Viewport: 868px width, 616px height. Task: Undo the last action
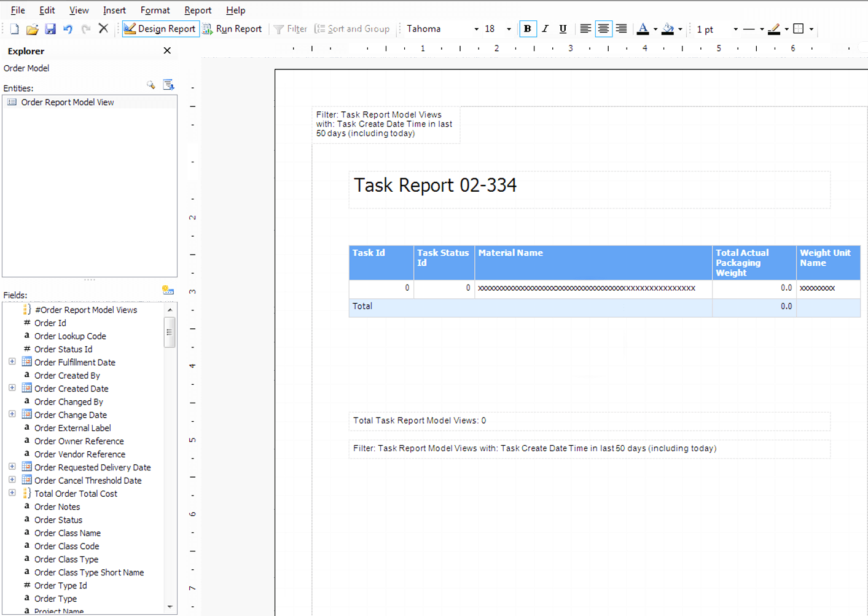[68, 29]
